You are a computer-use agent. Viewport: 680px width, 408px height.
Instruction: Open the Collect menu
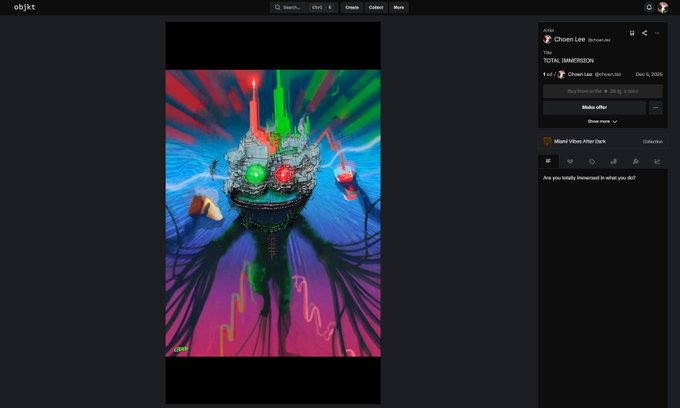coord(376,7)
